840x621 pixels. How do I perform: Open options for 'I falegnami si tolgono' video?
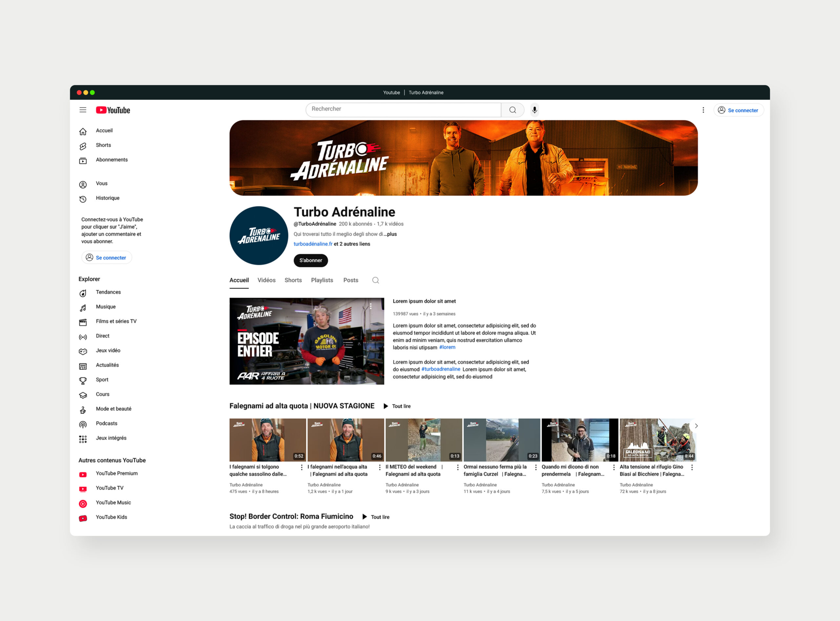(x=302, y=467)
